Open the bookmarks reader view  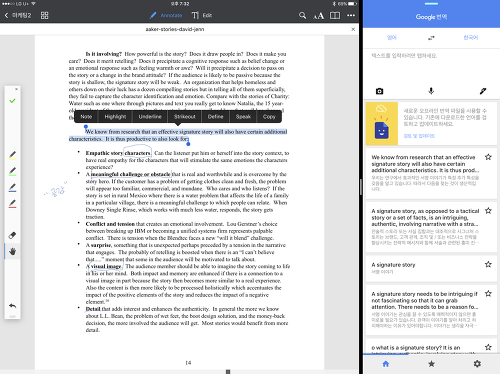click(335, 15)
